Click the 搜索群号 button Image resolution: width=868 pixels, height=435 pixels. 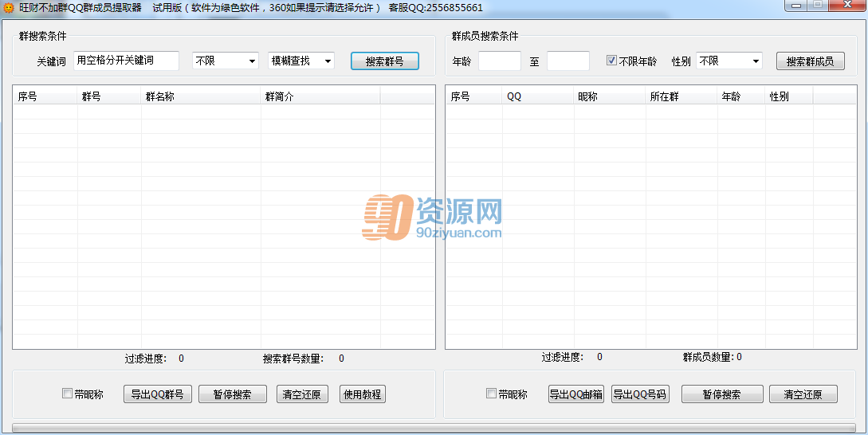coord(385,61)
